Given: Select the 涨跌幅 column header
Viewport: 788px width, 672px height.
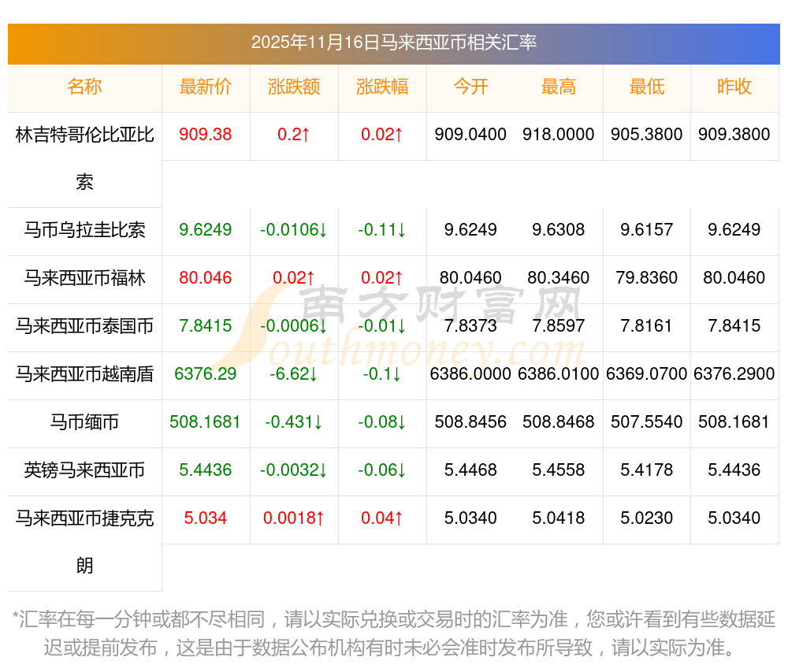Looking at the screenshot, I should coord(382,87).
